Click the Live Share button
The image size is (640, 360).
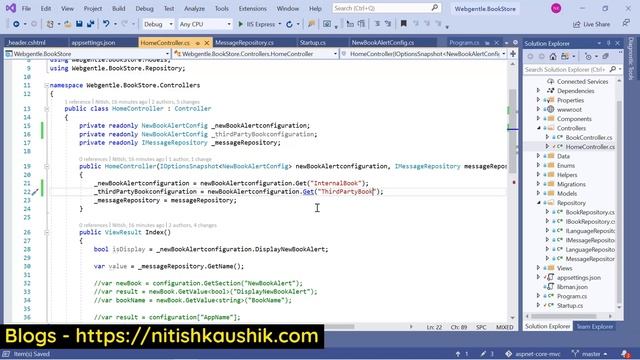tap(591, 24)
